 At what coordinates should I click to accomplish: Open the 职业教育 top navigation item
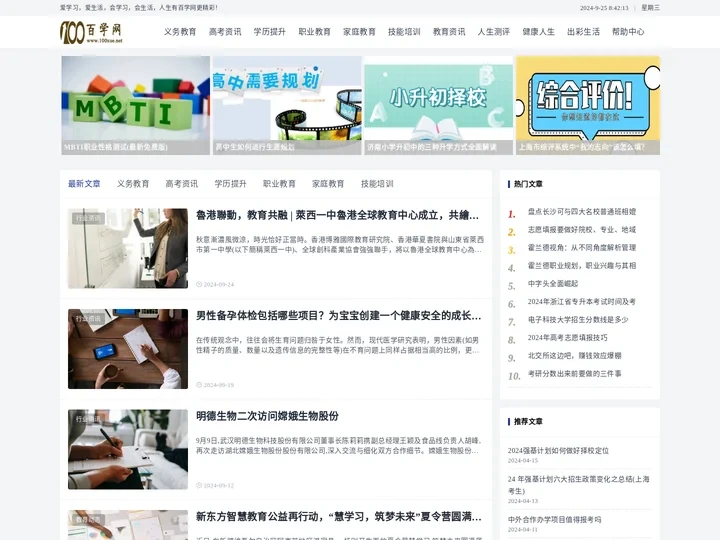click(x=315, y=32)
